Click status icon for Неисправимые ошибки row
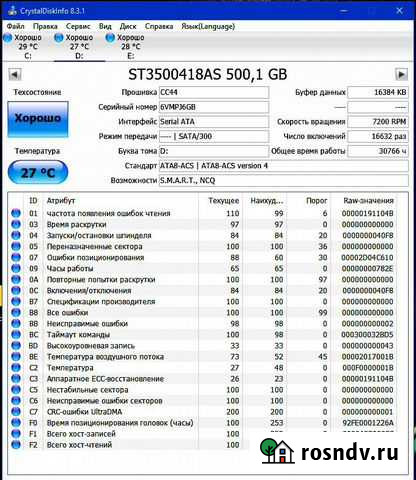 coord(16,323)
